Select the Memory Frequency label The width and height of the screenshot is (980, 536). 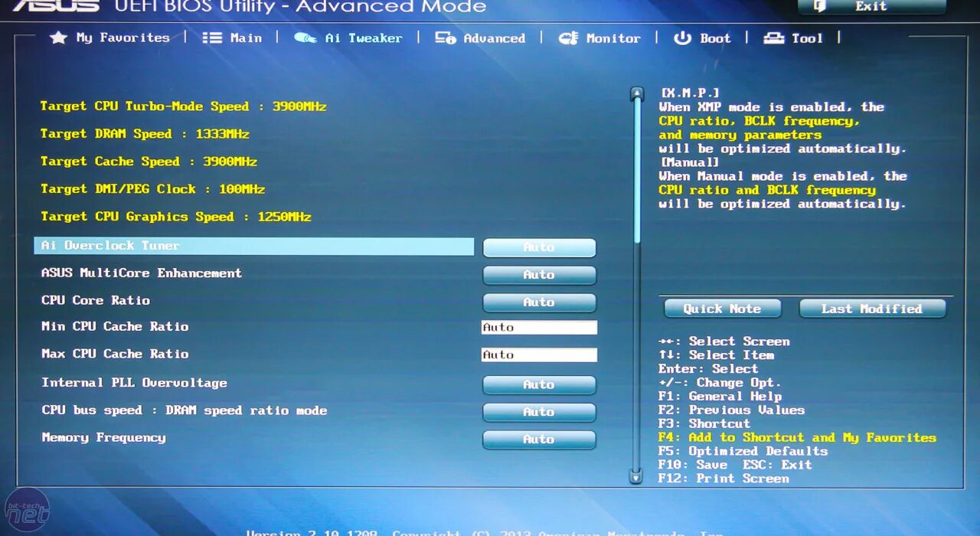tap(103, 438)
